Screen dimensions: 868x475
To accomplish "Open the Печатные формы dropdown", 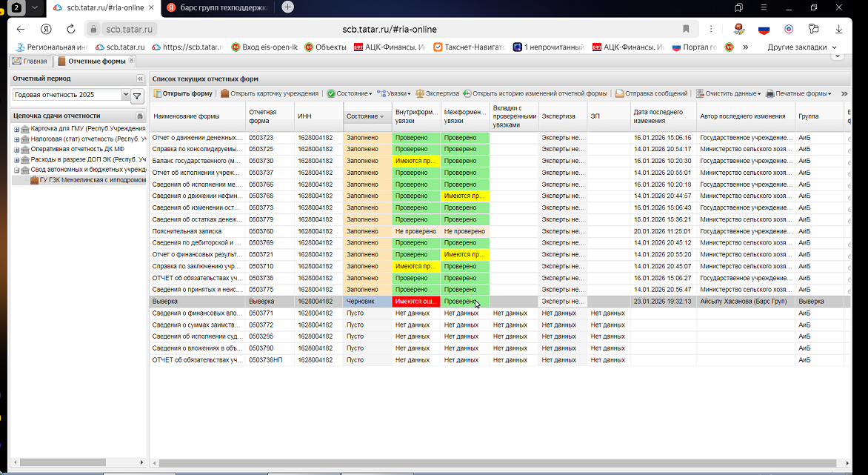I will (798, 93).
